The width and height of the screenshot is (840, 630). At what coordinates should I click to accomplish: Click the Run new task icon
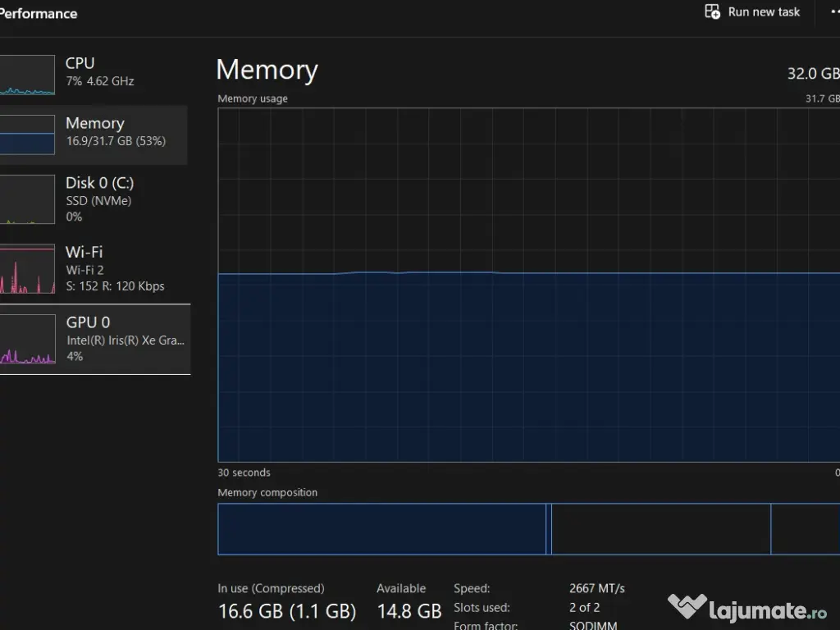pyautogui.click(x=712, y=11)
